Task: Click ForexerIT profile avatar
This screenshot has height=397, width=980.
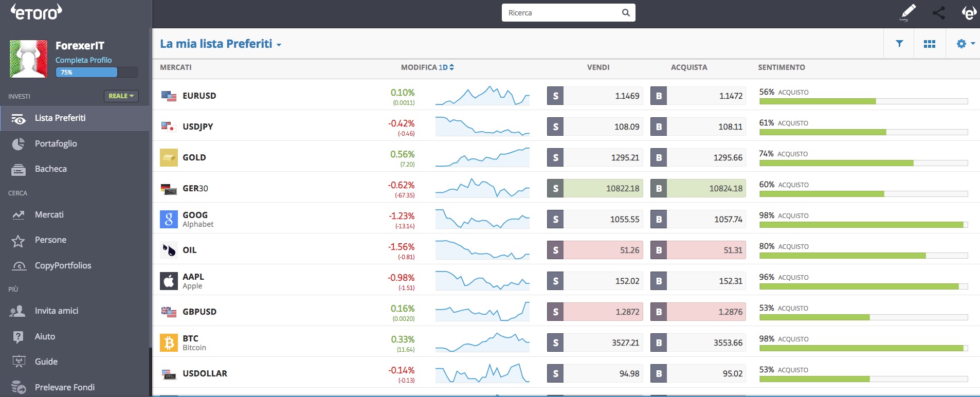Action: tap(29, 59)
